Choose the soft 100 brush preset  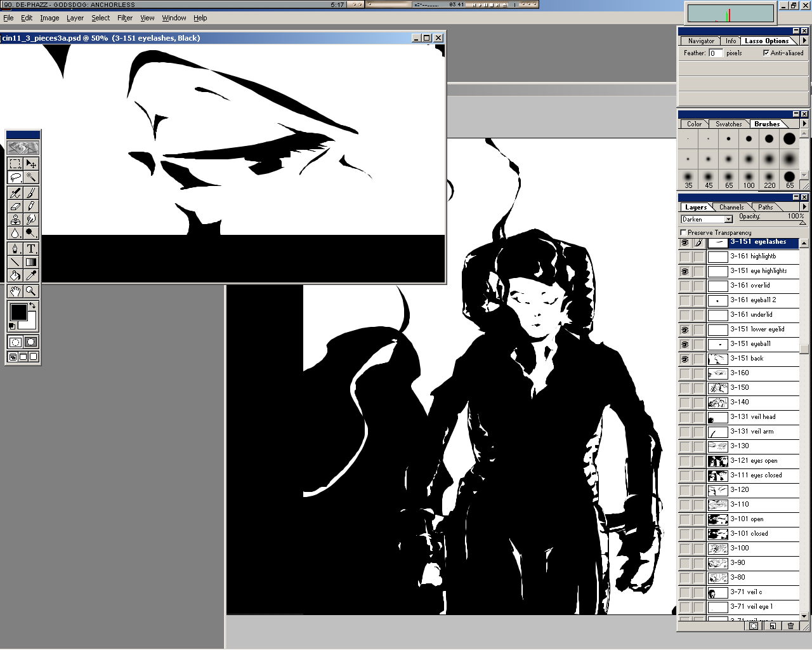[749, 178]
